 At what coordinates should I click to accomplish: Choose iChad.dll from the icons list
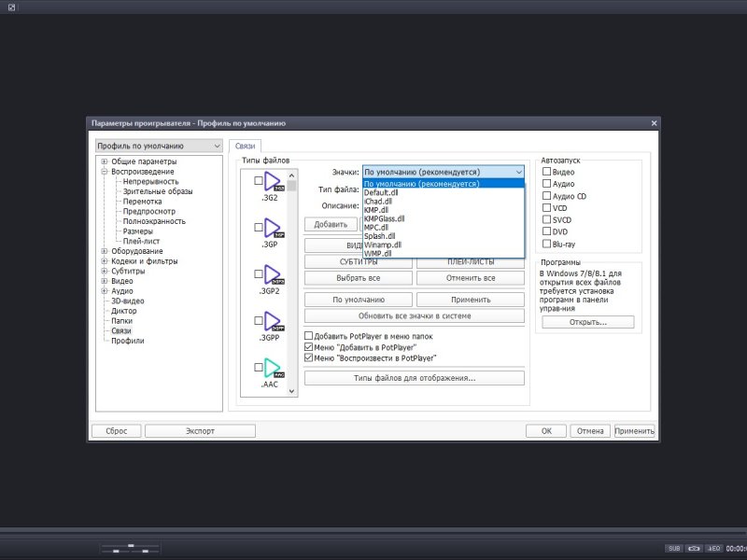pos(444,201)
